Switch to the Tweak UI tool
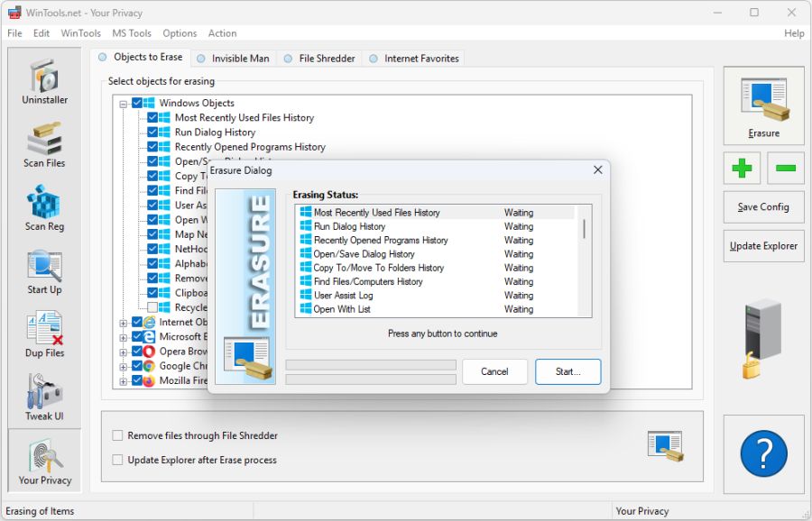Viewport: 812px width, 521px height. click(x=43, y=397)
